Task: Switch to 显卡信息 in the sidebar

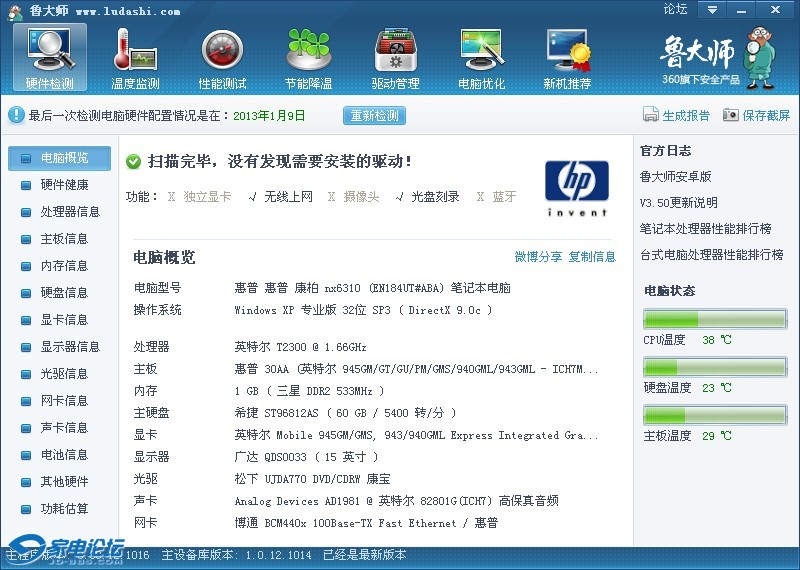Action: pos(63,320)
